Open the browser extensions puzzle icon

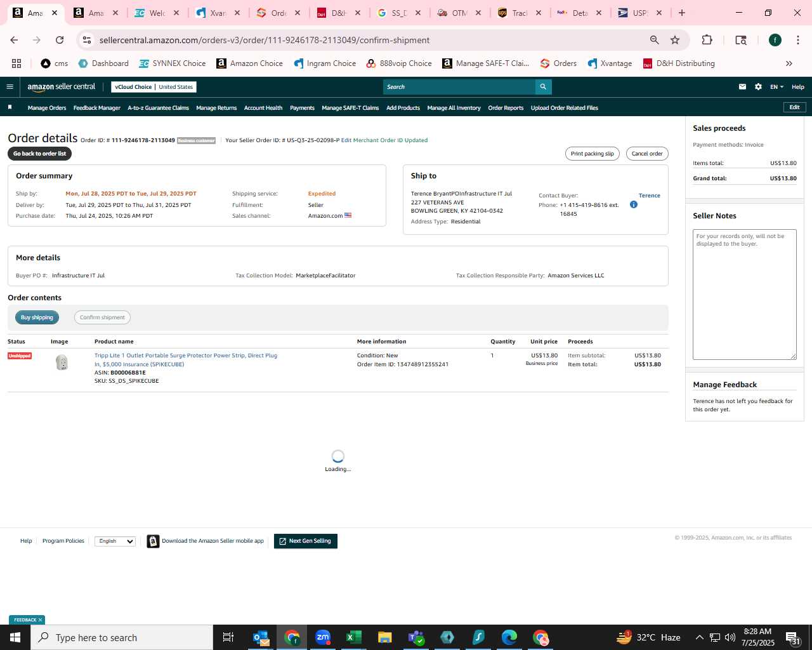click(707, 40)
